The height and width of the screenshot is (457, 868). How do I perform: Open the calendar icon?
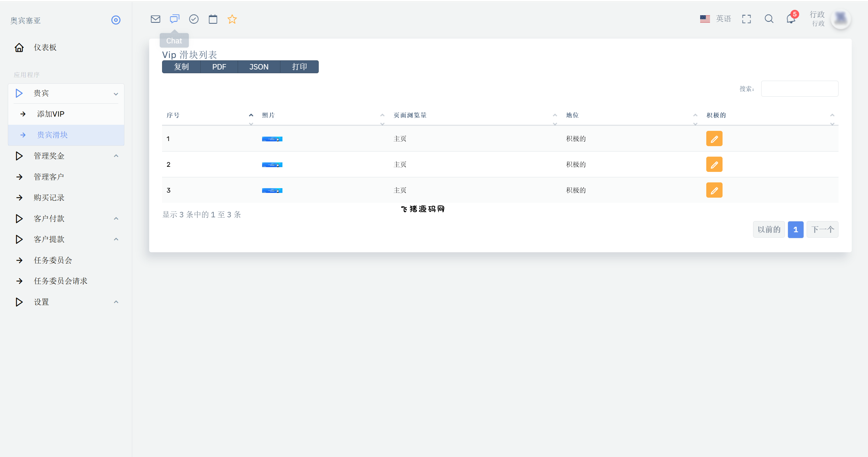click(213, 19)
